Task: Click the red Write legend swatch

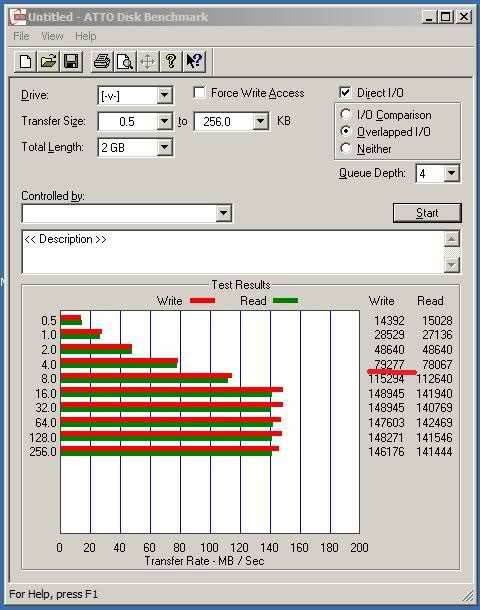Action: click(202, 301)
